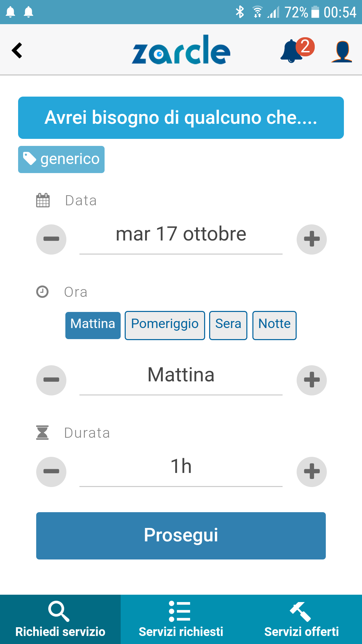Screen dimensions: 362x644
Task: Select the Sera time option
Action: (x=228, y=325)
